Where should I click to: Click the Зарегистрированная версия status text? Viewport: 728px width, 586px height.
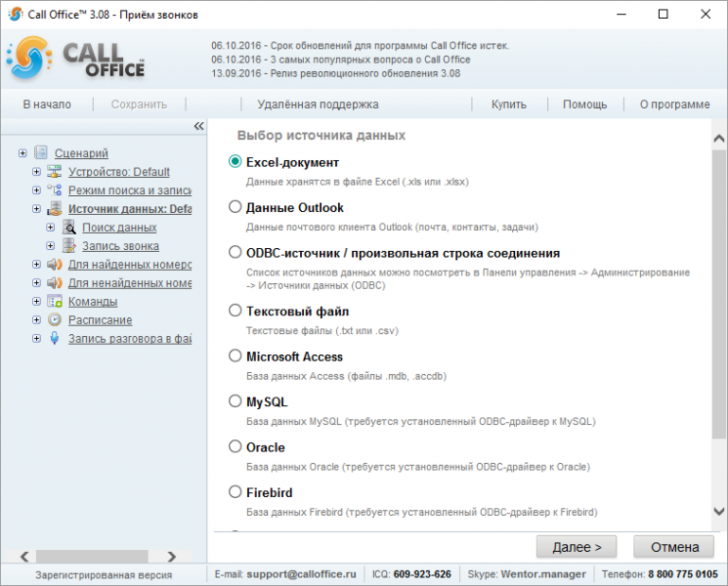(104, 575)
